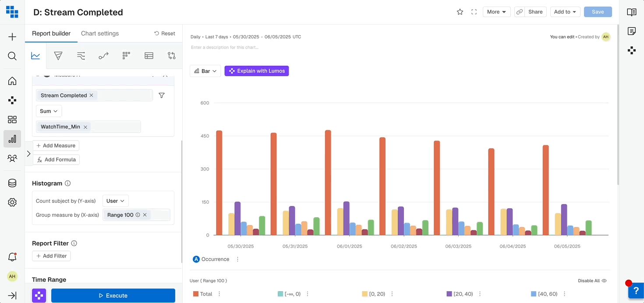Open the settings gear in the sidebar
Screen dimensions: 644x303
(x=12, y=202)
